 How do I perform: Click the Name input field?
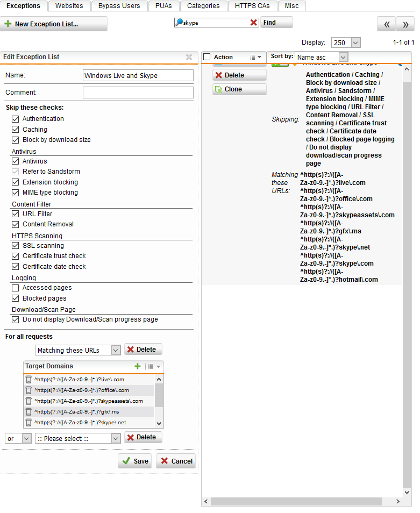[x=138, y=76]
